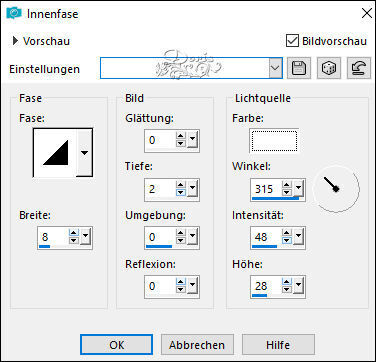Click the Farbe light color swatch
This screenshot has width=376, height=362.
pos(274,141)
